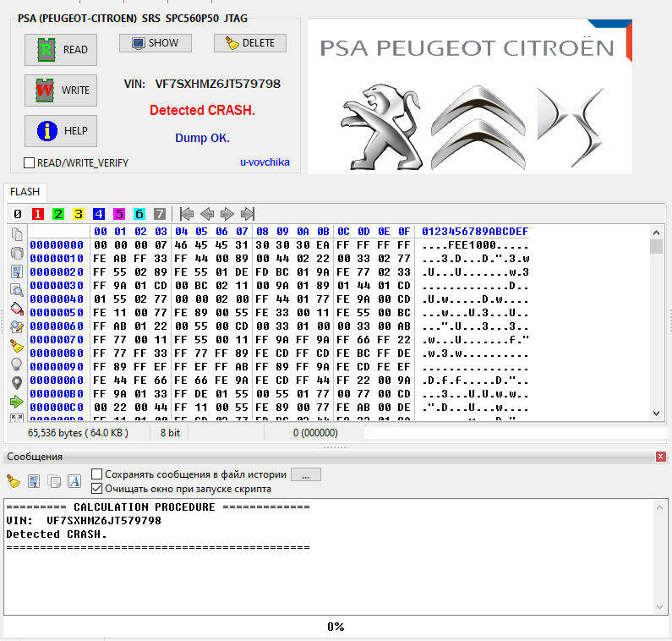Click the paste icon in hex editor sidebar

coord(17,253)
